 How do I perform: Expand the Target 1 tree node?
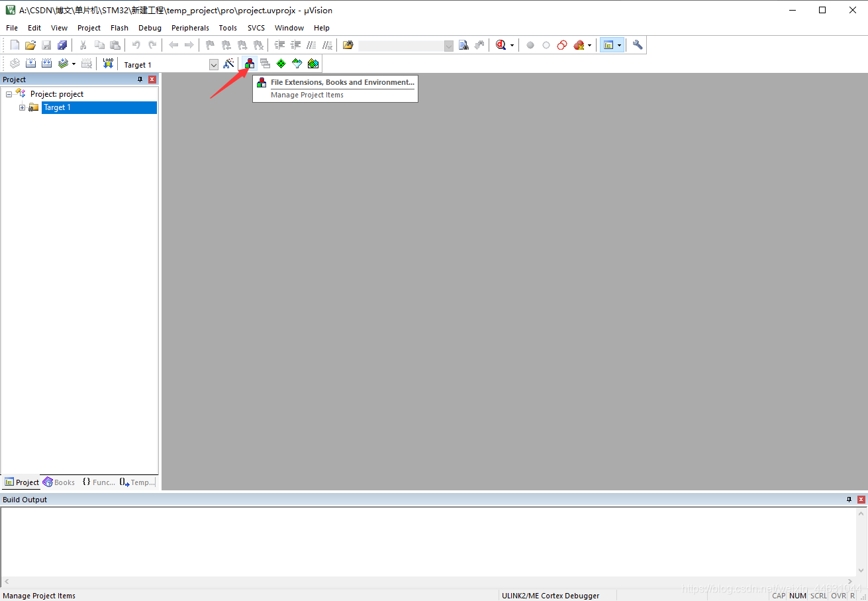pos(22,107)
